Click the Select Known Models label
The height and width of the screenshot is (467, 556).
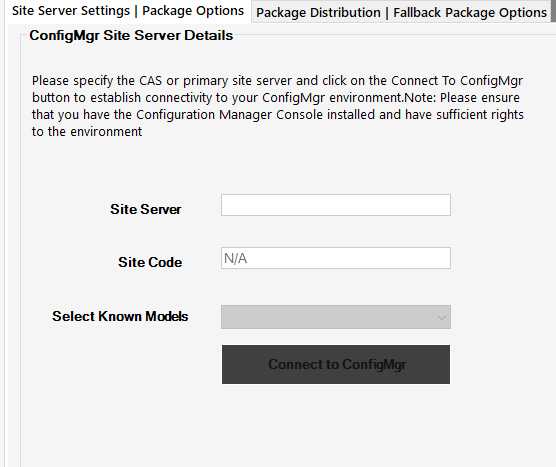point(120,316)
